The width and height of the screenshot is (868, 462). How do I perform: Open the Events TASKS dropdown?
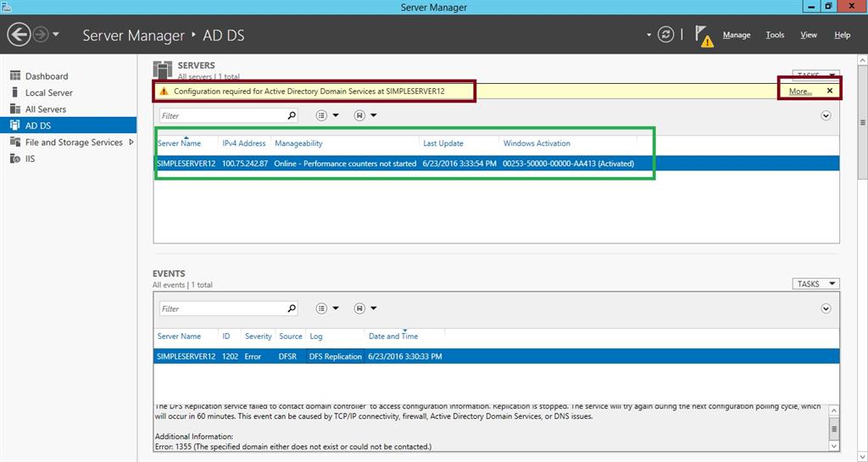click(x=816, y=284)
